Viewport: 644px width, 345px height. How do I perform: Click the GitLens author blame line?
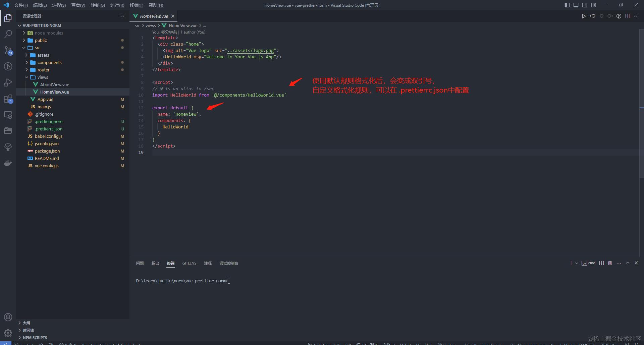click(179, 32)
